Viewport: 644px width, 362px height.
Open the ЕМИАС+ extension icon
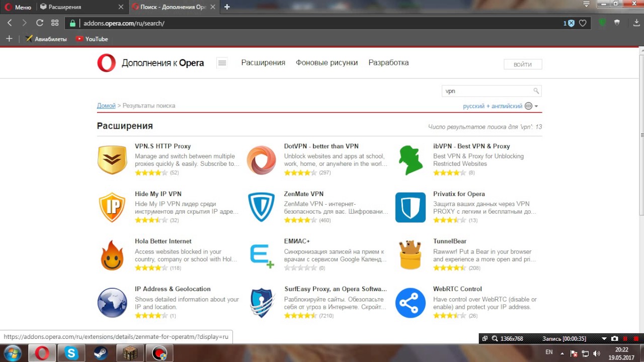click(262, 255)
